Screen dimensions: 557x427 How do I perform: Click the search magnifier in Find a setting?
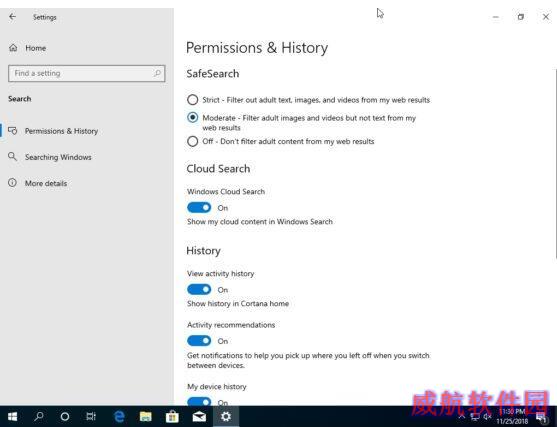[157, 73]
